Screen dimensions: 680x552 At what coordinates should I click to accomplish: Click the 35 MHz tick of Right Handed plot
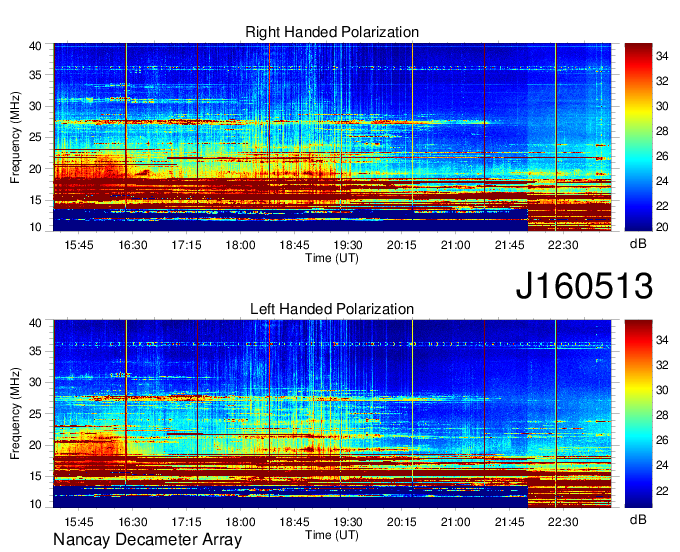pos(35,75)
